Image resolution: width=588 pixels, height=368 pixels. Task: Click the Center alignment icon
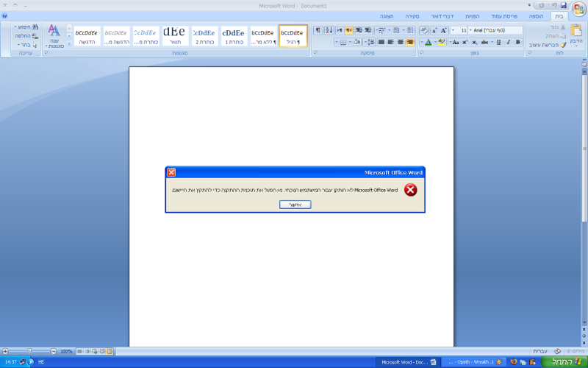tap(401, 42)
